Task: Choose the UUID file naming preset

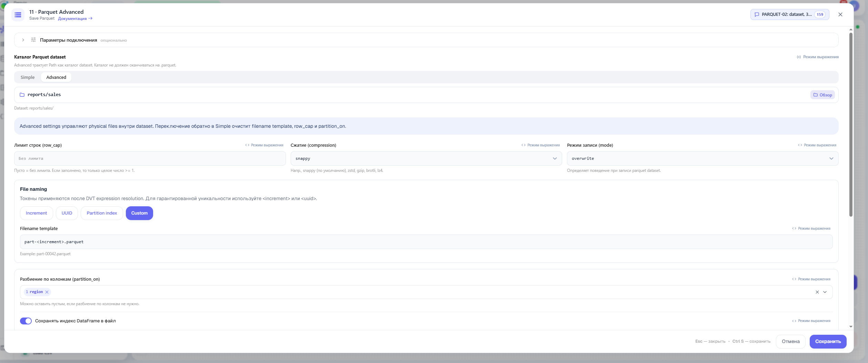Action: [67, 213]
